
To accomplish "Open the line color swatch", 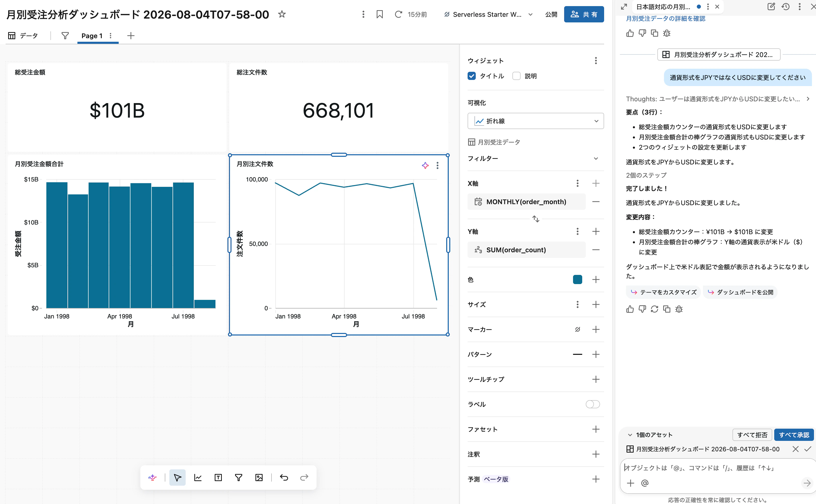I will click(x=577, y=279).
